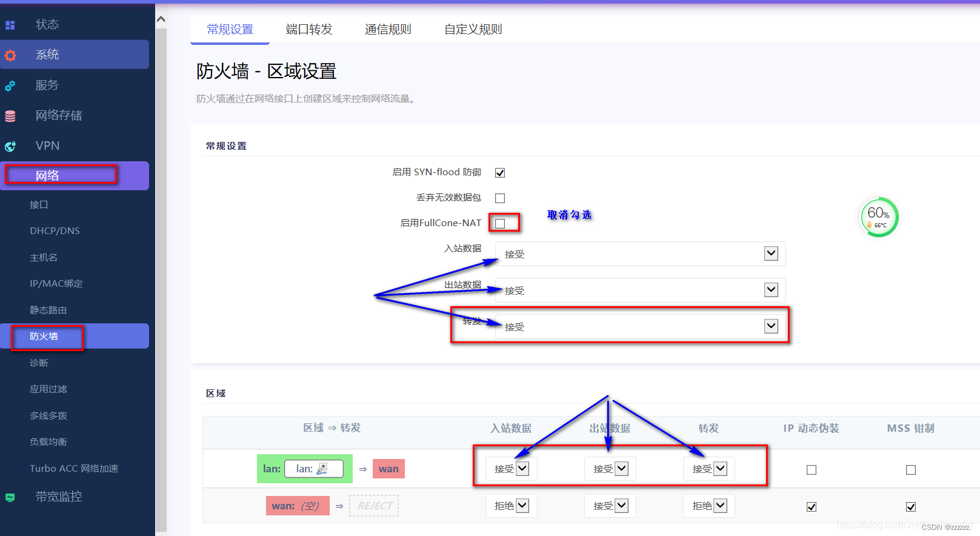Image resolution: width=980 pixels, height=536 pixels.
Task: Open global 入站数据 dropdown
Action: coord(640,254)
